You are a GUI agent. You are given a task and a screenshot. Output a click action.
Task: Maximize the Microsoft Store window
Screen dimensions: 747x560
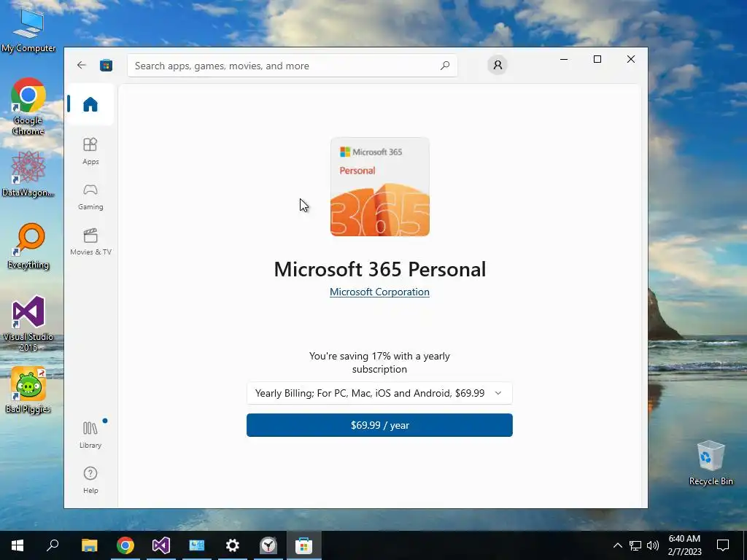pos(597,59)
